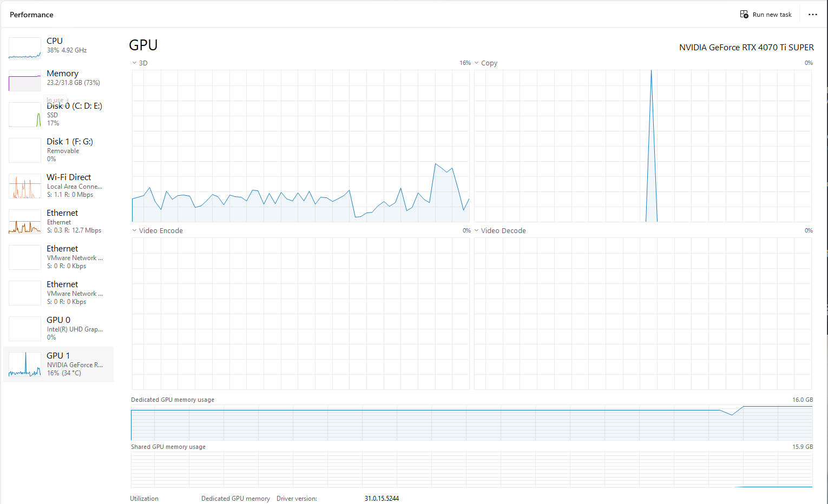Click the Dedicated GPU memory usage graph

[471, 422]
